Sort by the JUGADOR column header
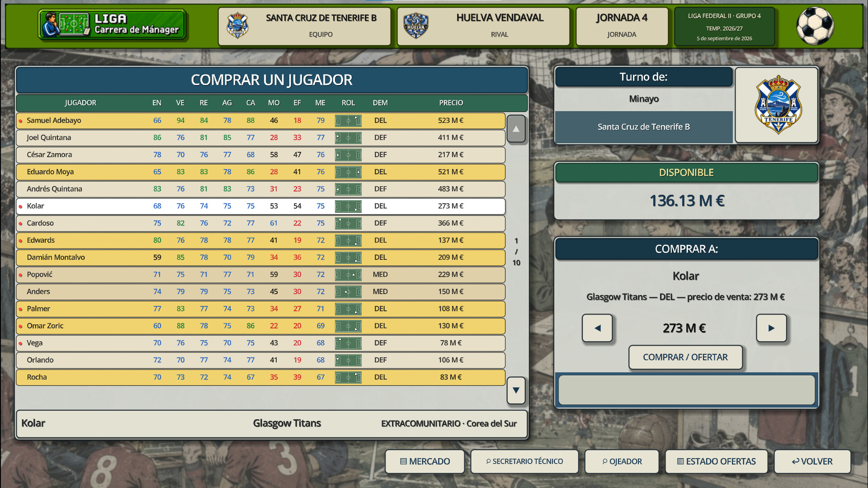868x488 pixels. 80,103
